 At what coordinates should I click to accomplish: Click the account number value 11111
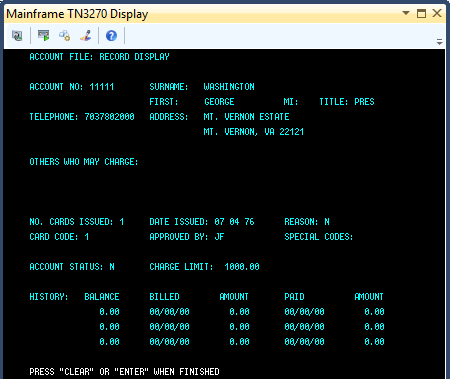pos(102,87)
